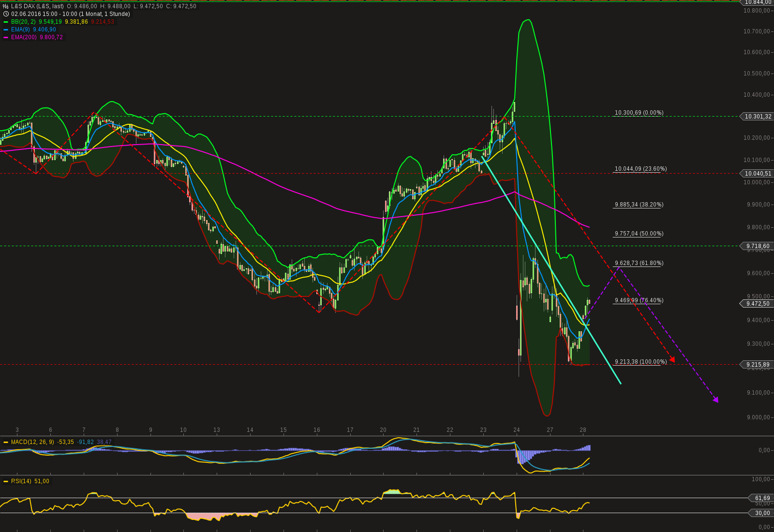The width and height of the screenshot is (774, 532).
Task: Click the 9.100,00 price axis label
Action: pyautogui.click(x=758, y=393)
